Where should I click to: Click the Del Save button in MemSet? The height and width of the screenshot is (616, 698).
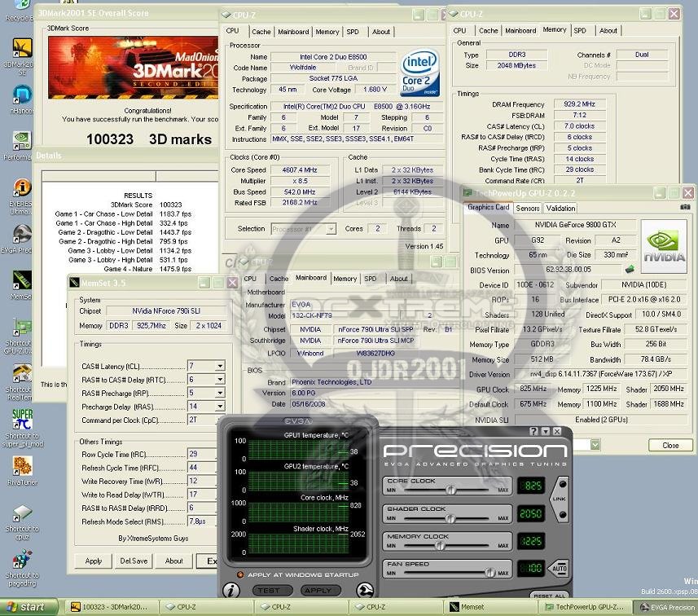tap(134, 561)
